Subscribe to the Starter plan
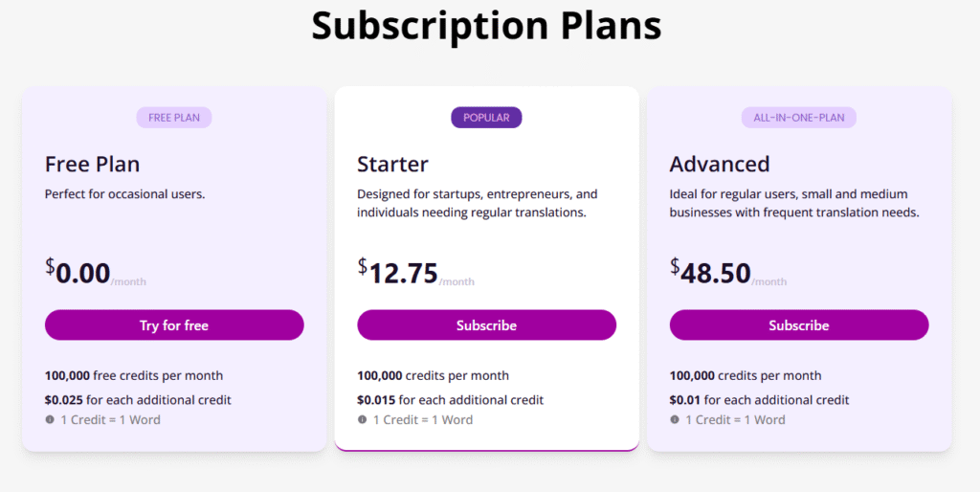 point(487,325)
